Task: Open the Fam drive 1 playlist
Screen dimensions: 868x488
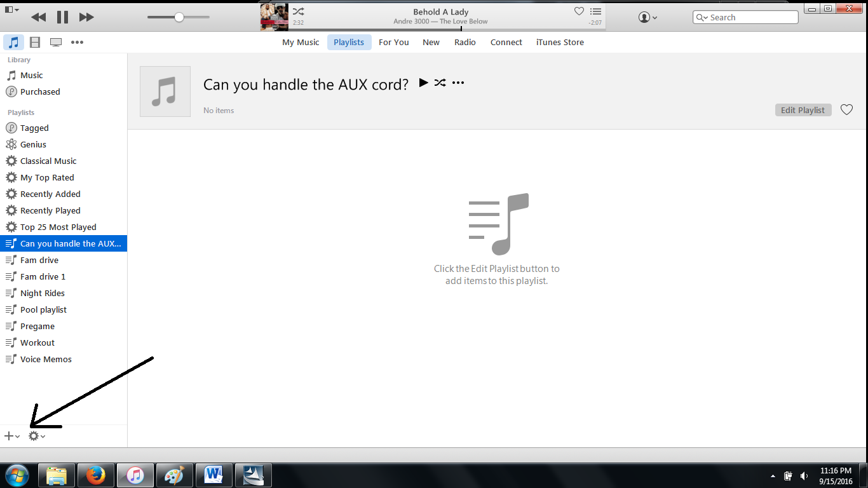Action: [x=64, y=276]
